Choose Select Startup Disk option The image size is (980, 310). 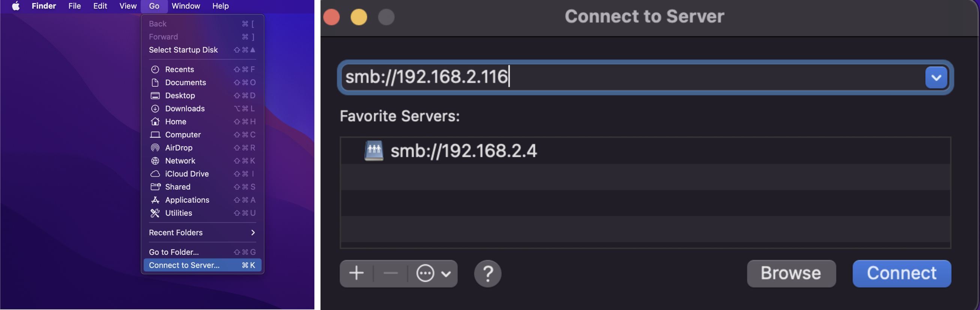point(183,50)
